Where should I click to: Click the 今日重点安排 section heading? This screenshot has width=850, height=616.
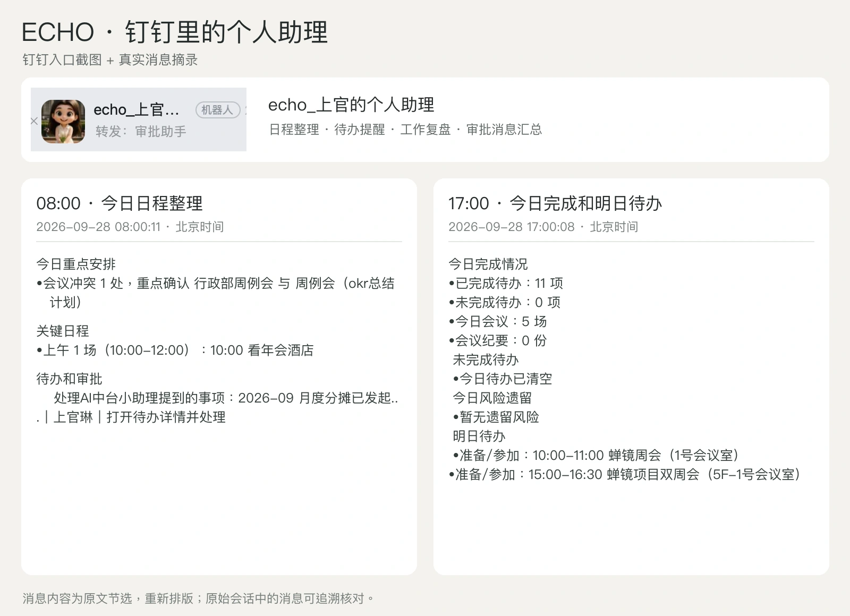pos(76,264)
